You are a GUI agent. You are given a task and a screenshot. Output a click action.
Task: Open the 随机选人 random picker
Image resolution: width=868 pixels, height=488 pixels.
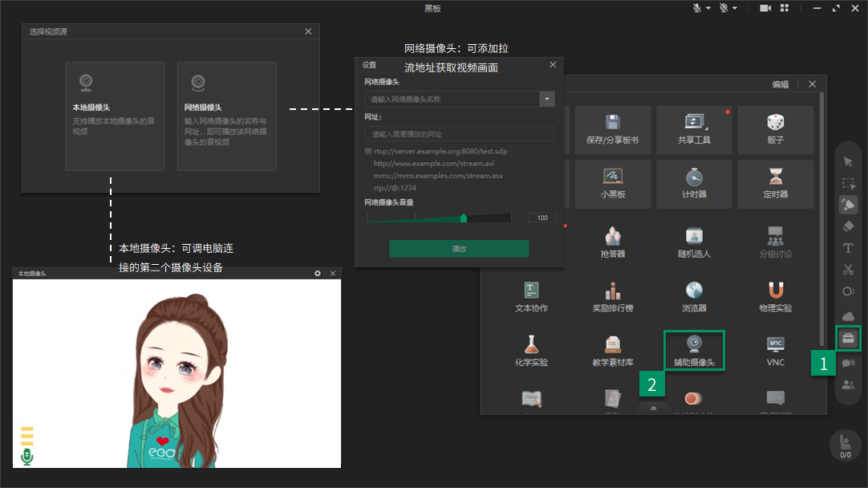pos(694,242)
